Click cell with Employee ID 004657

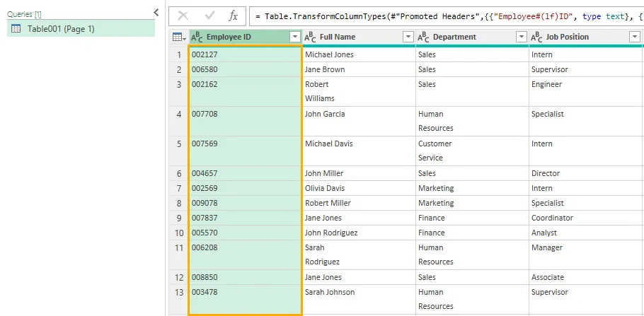[x=246, y=173]
